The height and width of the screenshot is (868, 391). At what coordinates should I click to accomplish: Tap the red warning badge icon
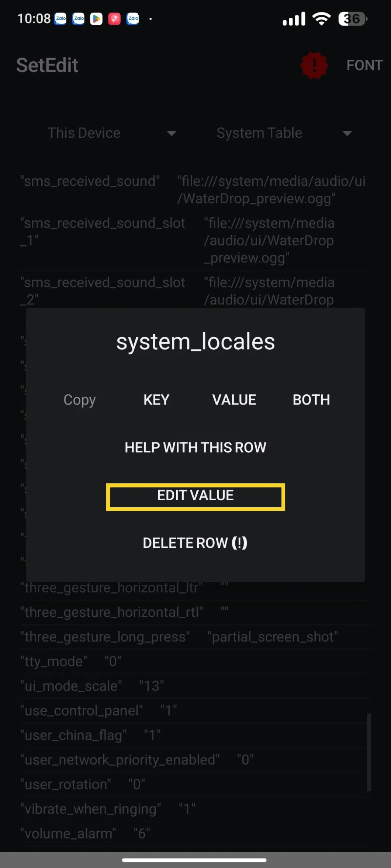314,65
